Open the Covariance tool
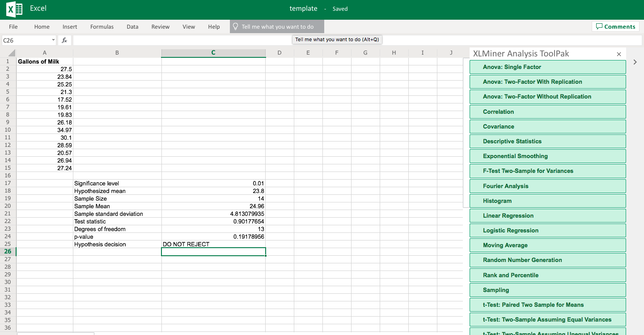The width and height of the screenshot is (644, 335). [547, 127]
